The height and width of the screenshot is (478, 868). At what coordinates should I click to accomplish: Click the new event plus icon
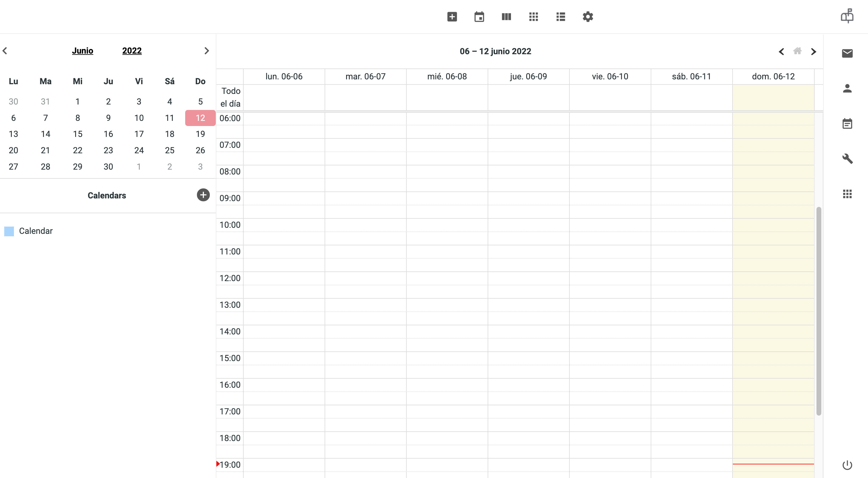click(x=452, y=16)
